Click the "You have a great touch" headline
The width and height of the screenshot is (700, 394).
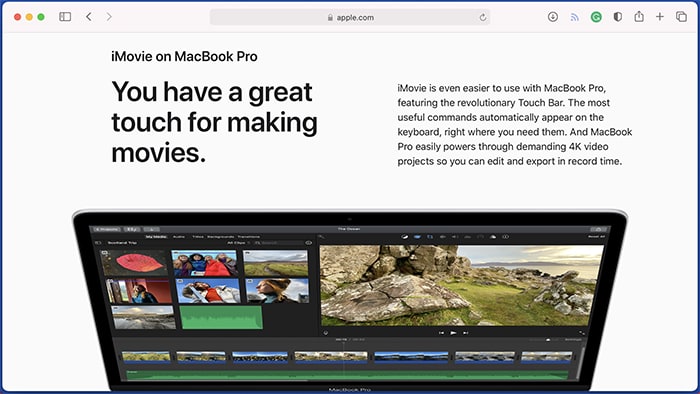tap(214, 122)
